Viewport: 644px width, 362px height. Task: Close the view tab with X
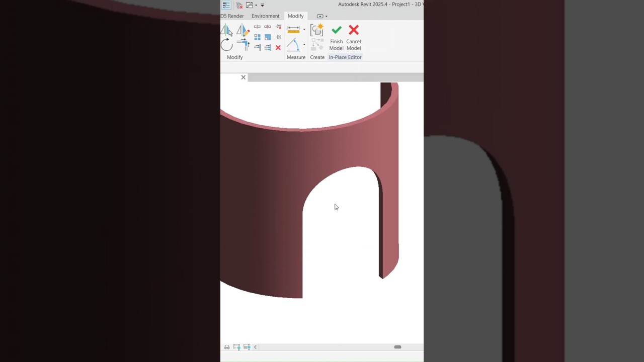(x=244, y=77)
